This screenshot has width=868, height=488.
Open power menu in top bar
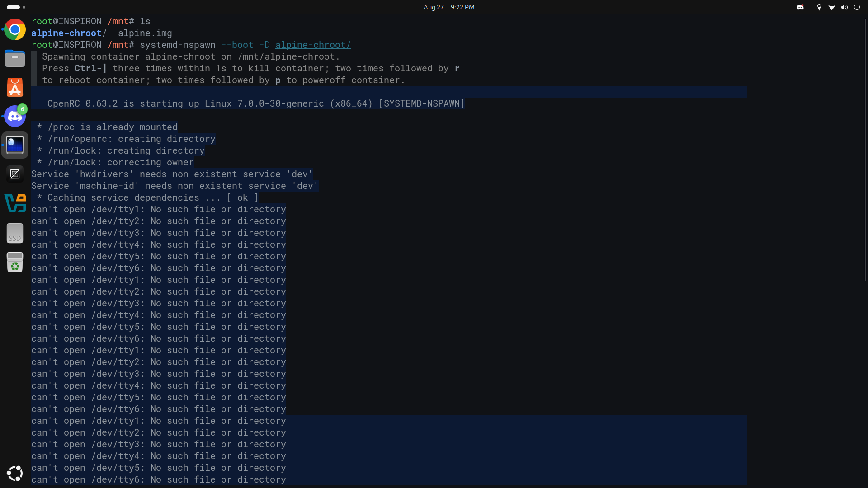coord(857,7)
